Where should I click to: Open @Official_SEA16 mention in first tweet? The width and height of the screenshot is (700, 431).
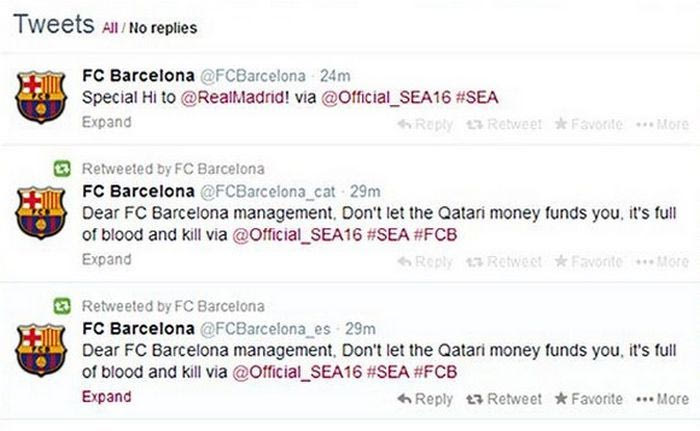click(x=383, y=97)
